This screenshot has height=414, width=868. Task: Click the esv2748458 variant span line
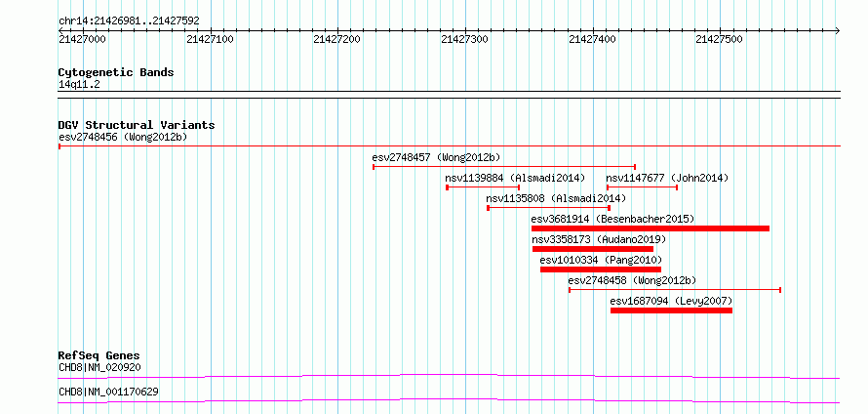click(675, 289)
